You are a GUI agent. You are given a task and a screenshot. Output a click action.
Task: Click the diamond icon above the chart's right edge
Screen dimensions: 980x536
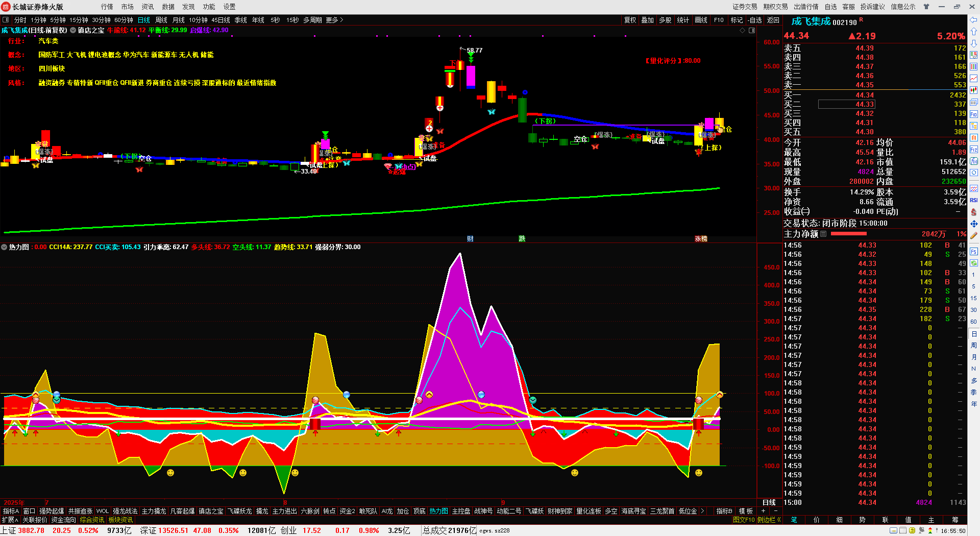coord(743,30)
